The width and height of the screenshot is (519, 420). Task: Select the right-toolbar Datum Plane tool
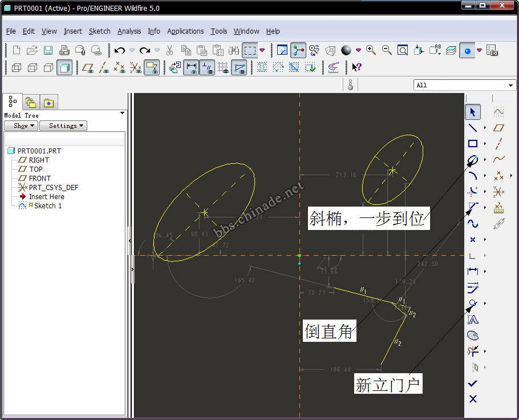498,128
